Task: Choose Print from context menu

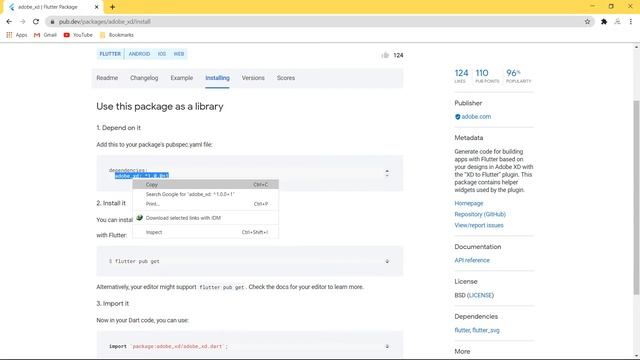Action: [206, 204]
